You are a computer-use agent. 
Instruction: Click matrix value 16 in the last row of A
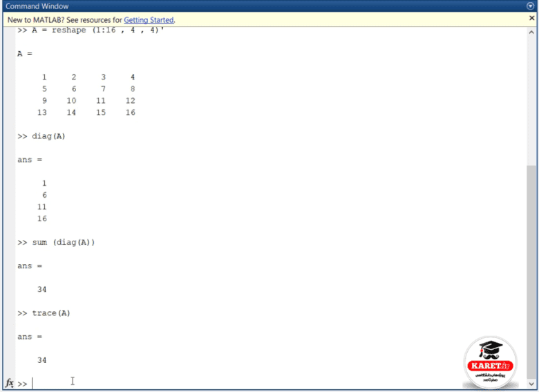pos(131,113)
